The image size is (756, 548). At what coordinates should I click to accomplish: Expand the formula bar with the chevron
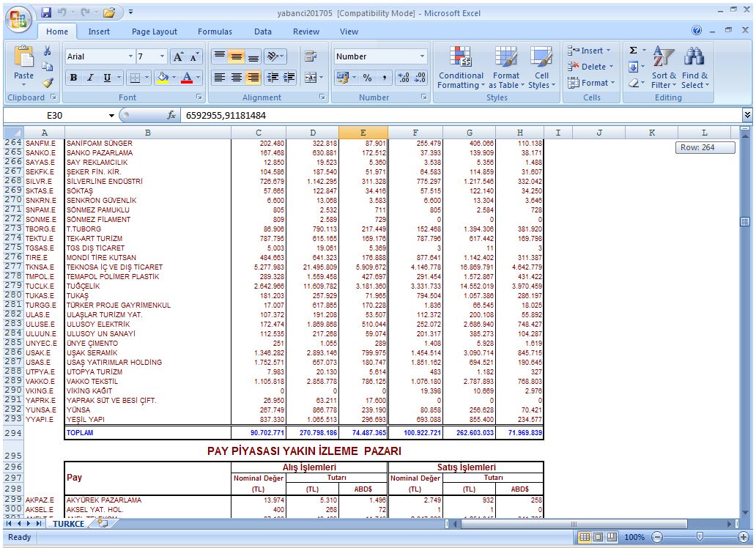pos(746,115)
